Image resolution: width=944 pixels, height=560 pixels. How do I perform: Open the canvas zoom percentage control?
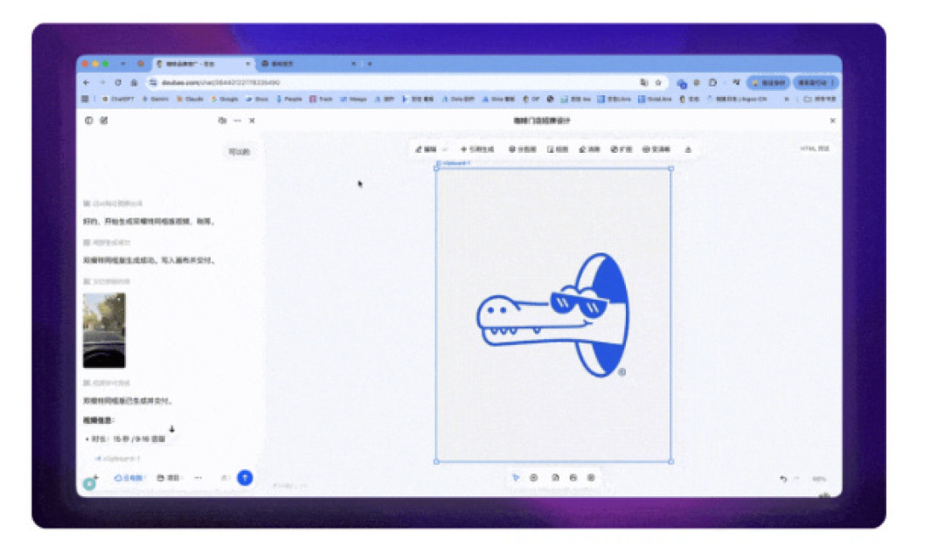pyautogui.click(x=819, y=479)
